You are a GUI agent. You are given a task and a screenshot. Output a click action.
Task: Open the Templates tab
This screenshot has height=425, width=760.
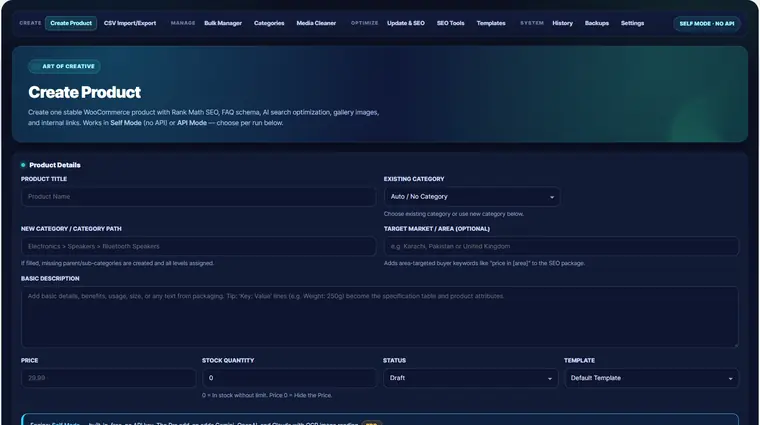point(491,23)
